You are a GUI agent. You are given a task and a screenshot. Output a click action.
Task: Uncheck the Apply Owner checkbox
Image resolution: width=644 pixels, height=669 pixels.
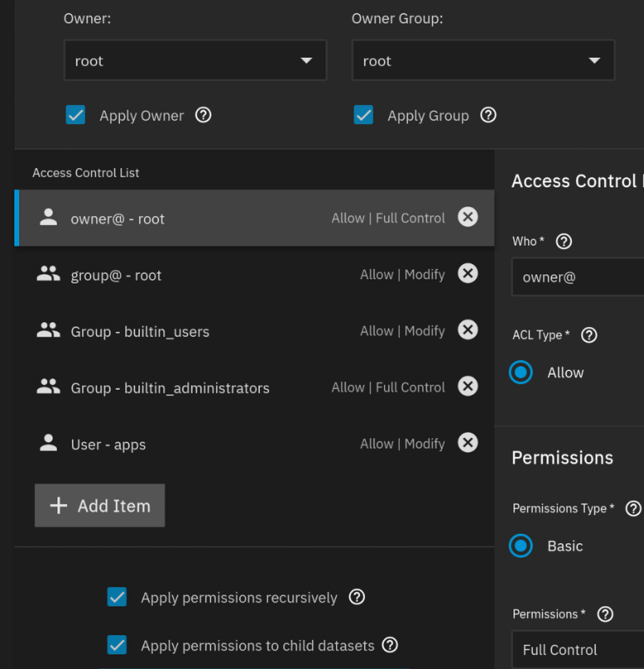pyautogui.click(x=75, y=115)
